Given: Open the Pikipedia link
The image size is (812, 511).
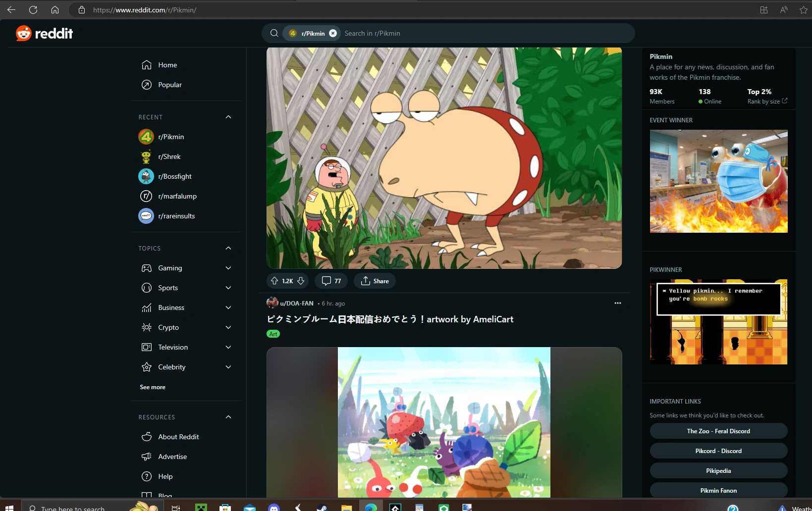Looking at the screenshot, I should 718,471.
